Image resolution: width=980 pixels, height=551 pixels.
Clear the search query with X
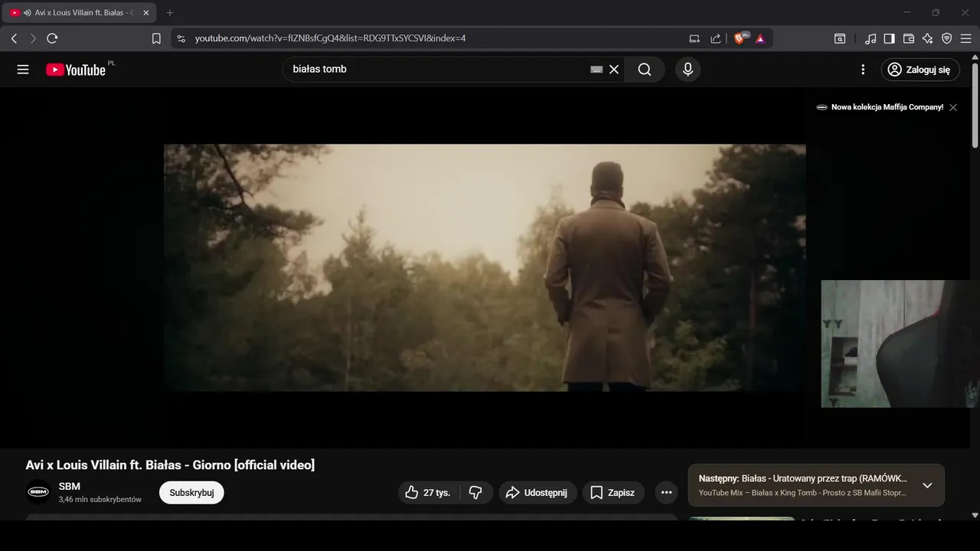click(614, 70)
